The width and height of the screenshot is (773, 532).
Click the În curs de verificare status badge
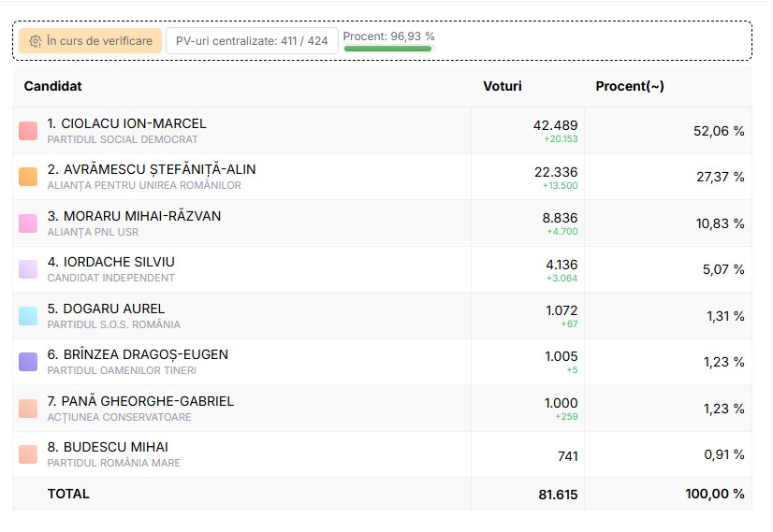tap(90, 41)
